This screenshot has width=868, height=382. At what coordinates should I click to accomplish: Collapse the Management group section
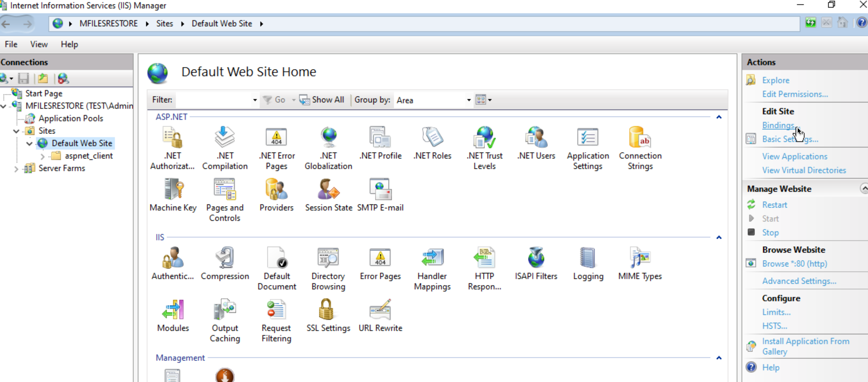click(x=719, y=358)
